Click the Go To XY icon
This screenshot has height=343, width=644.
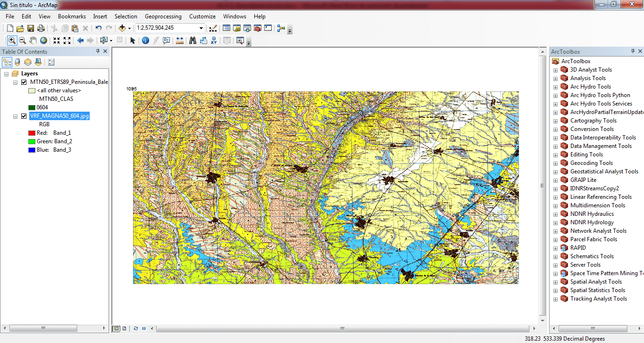214,41
